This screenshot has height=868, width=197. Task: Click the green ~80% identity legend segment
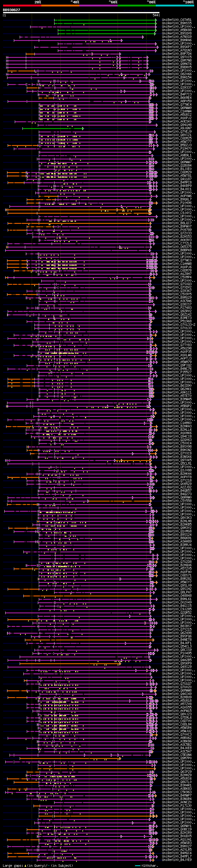[137, 6]
